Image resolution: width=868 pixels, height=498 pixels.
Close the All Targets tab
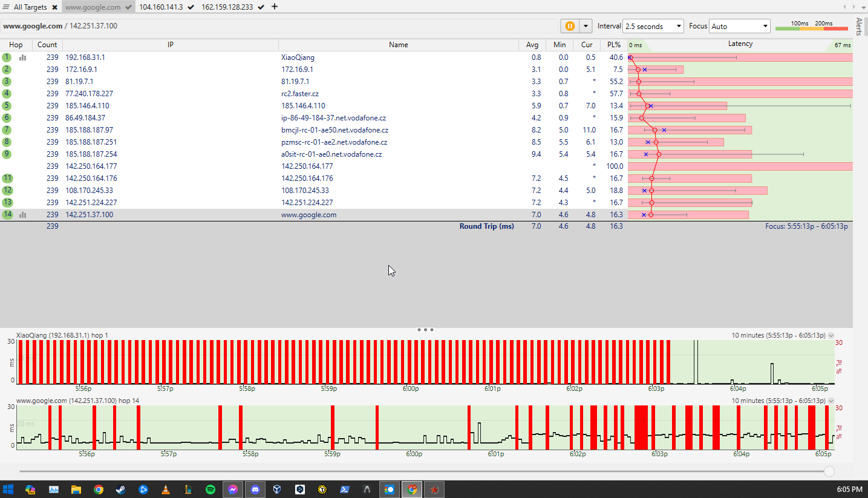tap(54, 7)
